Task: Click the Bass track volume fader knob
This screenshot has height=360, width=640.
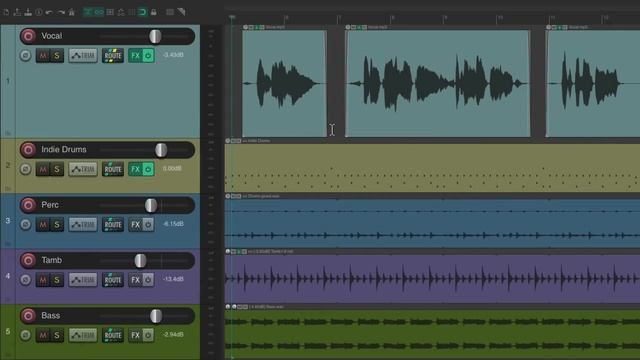Action: tap(156, 316)
